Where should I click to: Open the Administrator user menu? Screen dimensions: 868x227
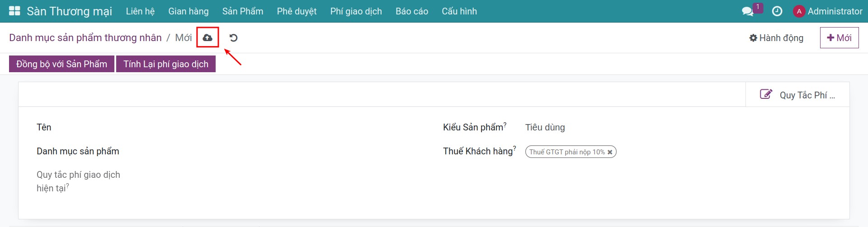coord(828,11)
